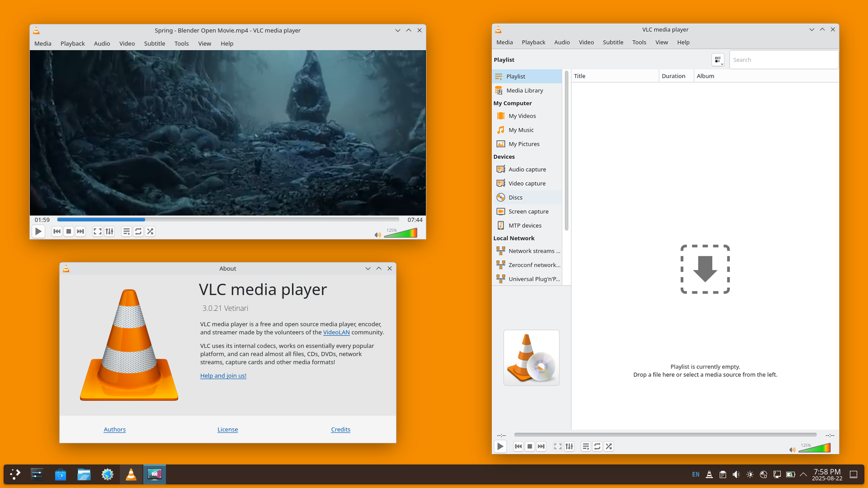Viewport: 868px width, 488px height.
Task: Open the playlist view mode dropdown
Action: (717, 59)
